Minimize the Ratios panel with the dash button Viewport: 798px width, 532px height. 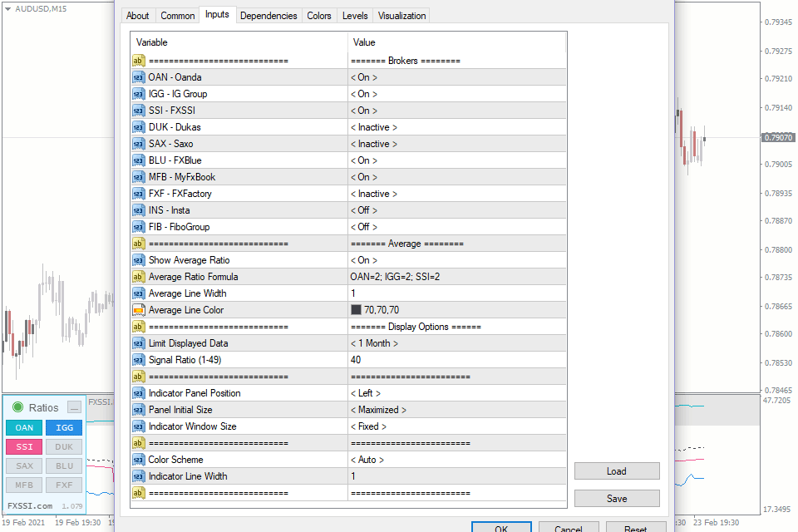pos(74,407)
